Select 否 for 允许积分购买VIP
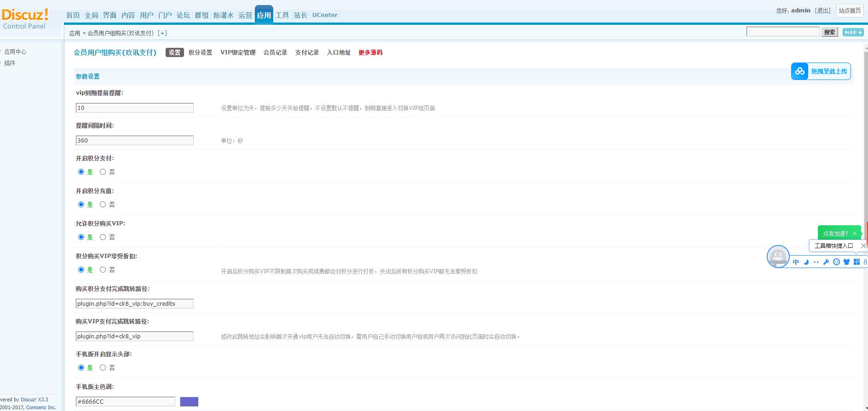 [103, 237]
